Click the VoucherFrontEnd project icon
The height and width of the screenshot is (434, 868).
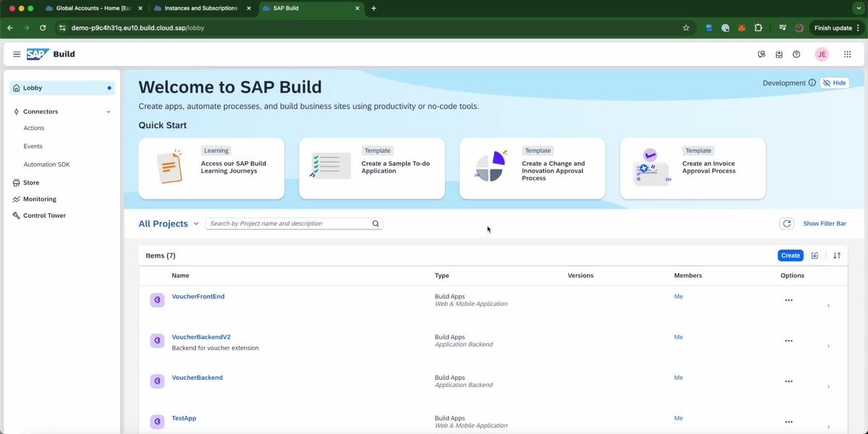157,300
